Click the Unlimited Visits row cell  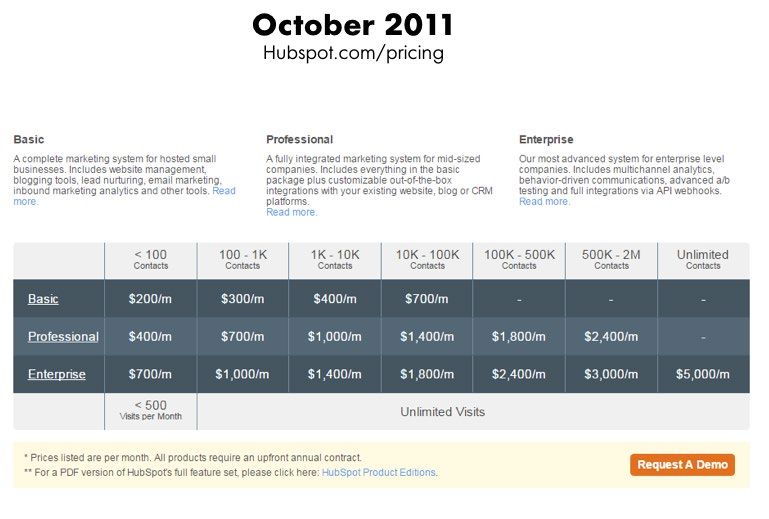tap(473, 412)
